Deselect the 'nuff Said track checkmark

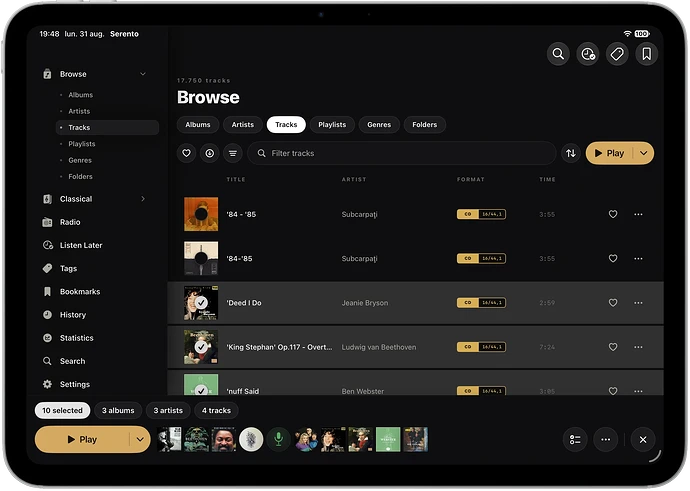click(201, 390)
